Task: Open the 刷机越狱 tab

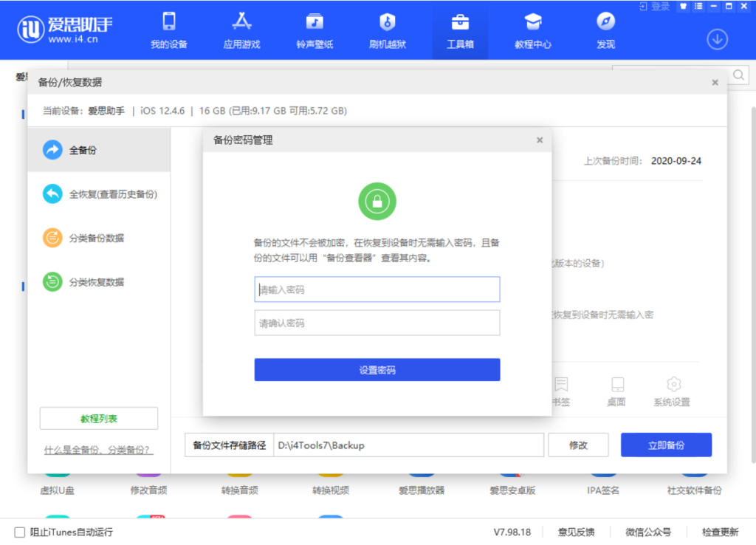Action: [388, 30]
